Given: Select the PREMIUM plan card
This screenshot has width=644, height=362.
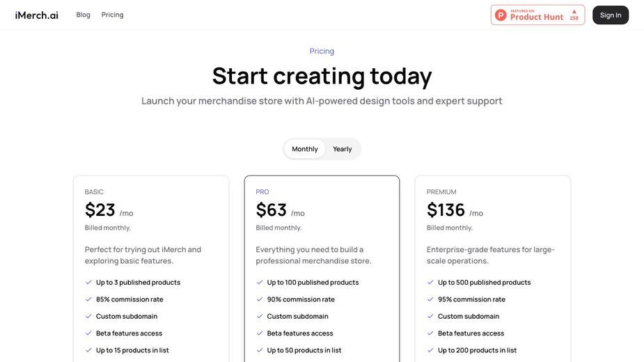Looking at the screenshot, I should [x=492, y=269].
